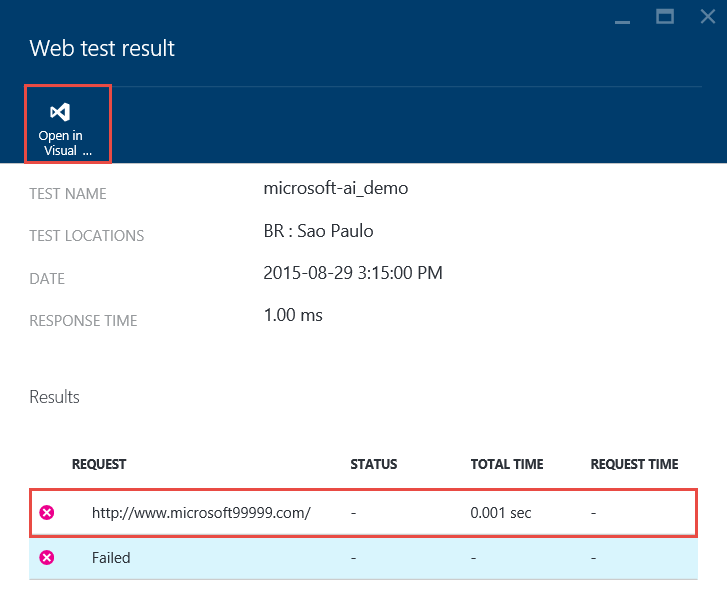Click the red error icon beside Failed
The width and height of the screenshot is (727, 599).
47,557
